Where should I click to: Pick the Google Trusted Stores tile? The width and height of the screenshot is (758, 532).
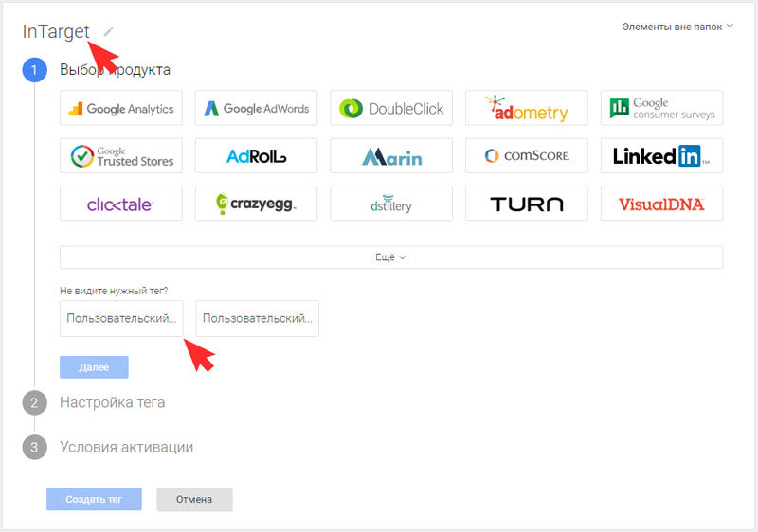pyautogui.click(x=121, y=155)
